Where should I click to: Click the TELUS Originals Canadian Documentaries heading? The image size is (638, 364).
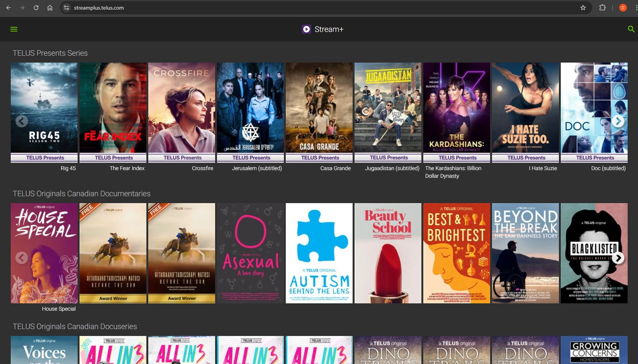click(81, 194)
